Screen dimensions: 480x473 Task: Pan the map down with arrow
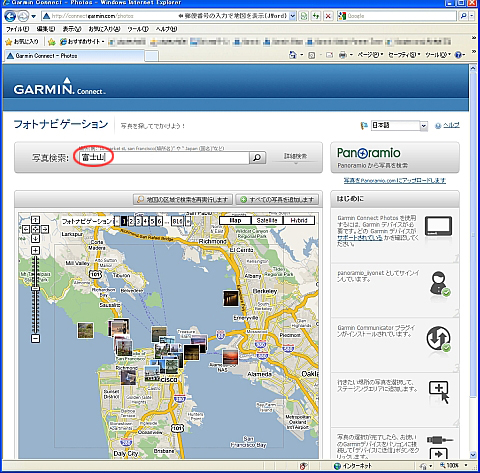click(35, 238)
